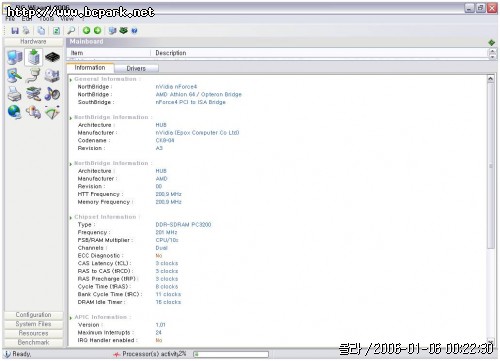Switch to the Drivers tab
This screenshot has width=500, height=361.
coord(136,68)
